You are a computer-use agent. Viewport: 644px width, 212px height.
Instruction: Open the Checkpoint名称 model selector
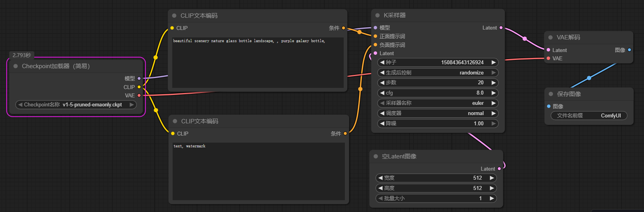(x=76, y=105)
